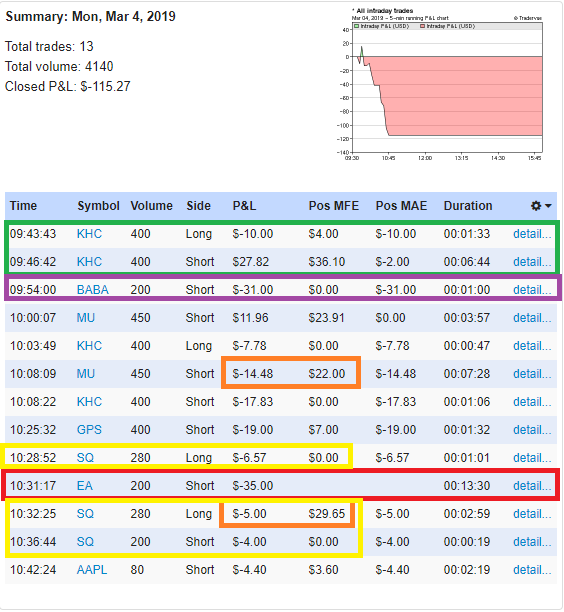Sort table by Volume column header

tap(151, 206)
